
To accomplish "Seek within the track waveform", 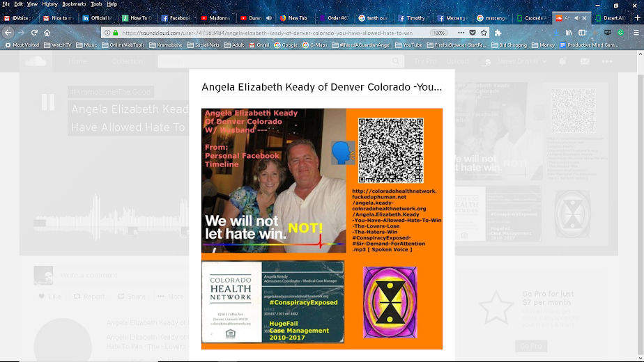I will 111,217.
